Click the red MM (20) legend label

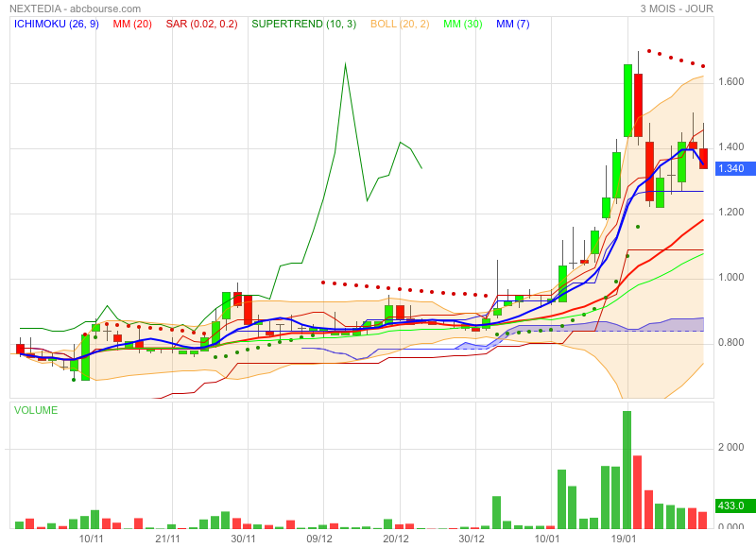click(x=132, y=24)
